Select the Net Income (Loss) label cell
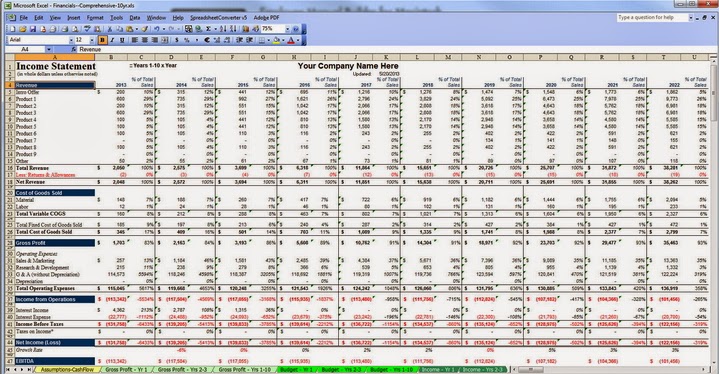Image resolution: width=719 pixels, height=374 pixels. [55, 342]
